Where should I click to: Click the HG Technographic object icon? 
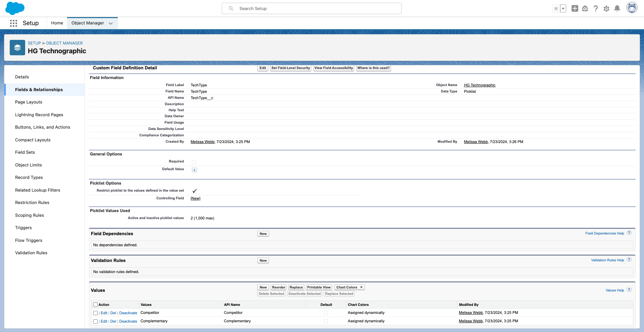pyautogui.click(x=17, y=48)
